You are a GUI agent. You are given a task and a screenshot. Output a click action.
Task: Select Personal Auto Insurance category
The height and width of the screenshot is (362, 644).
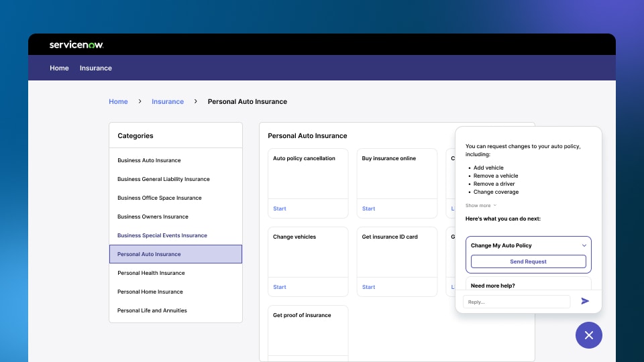tap(176, 254)
